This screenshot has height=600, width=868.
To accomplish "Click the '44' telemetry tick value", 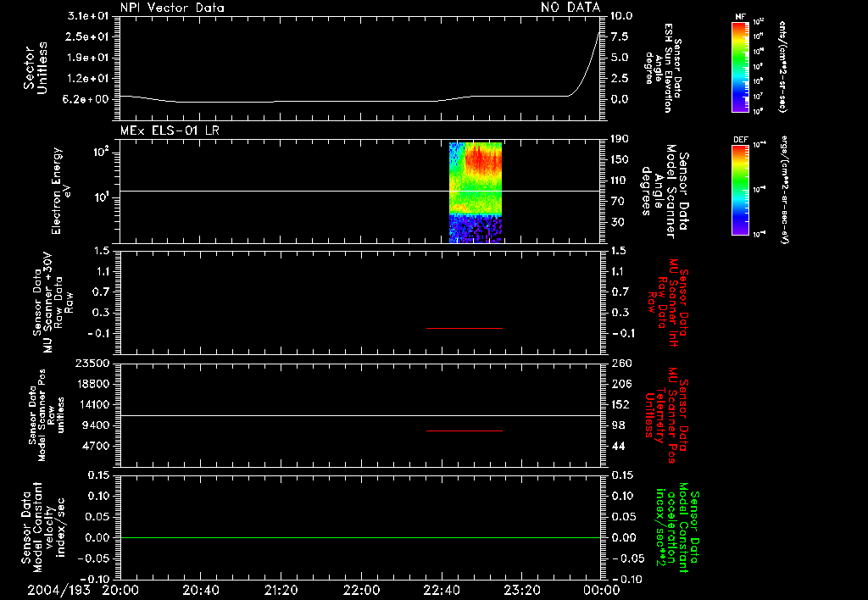I will 618,446.
